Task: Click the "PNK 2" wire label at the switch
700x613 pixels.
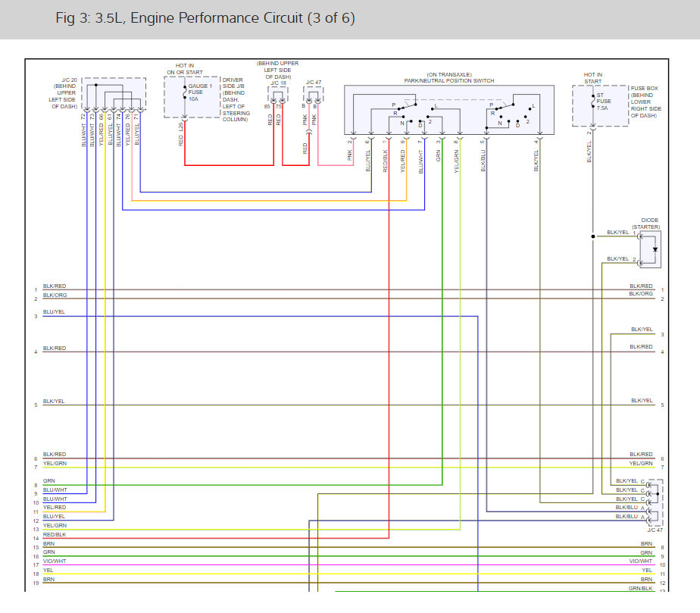Action: click(350, 151)
